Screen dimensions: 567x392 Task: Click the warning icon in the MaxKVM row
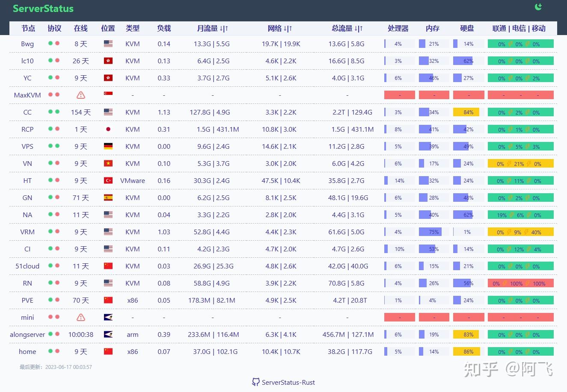(x=80, y=95)
